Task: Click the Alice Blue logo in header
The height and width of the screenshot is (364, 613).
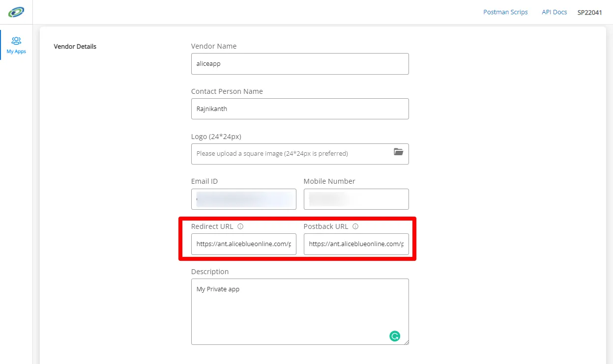Action: [x=16, y=12]
